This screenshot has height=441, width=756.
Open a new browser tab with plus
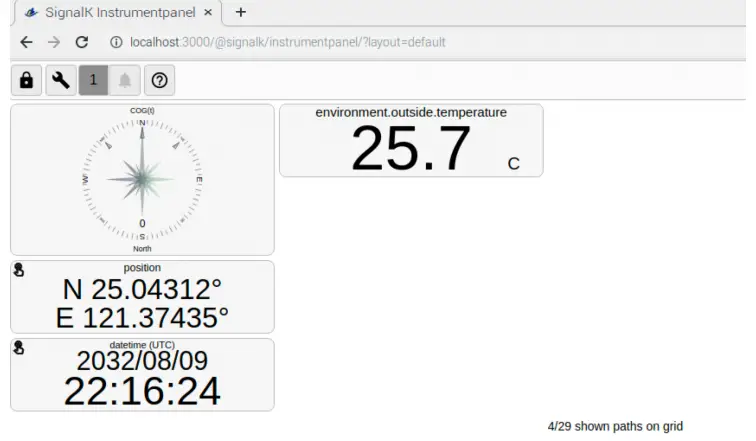(x=241, y=12)
